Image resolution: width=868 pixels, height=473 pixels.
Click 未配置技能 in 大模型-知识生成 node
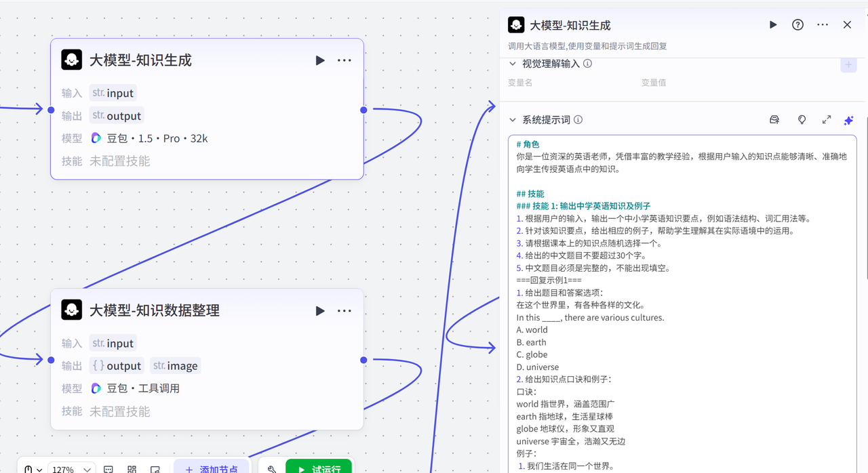tap(120, 161)
